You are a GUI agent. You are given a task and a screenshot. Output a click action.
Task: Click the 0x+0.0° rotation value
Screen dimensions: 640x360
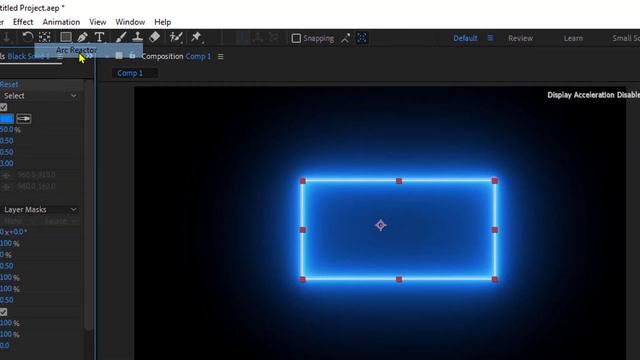13,232
